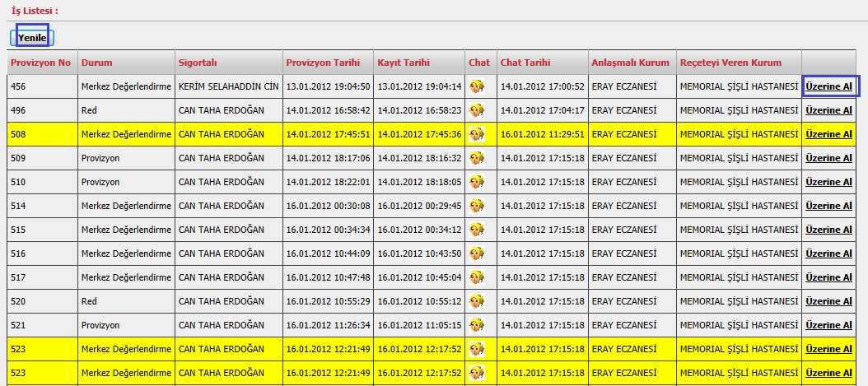Screen dimensions: 868x386
Task: Select the KERİM SELAHADDİN CİN cell
Action: pyautogui.click(x=228, y=86)
